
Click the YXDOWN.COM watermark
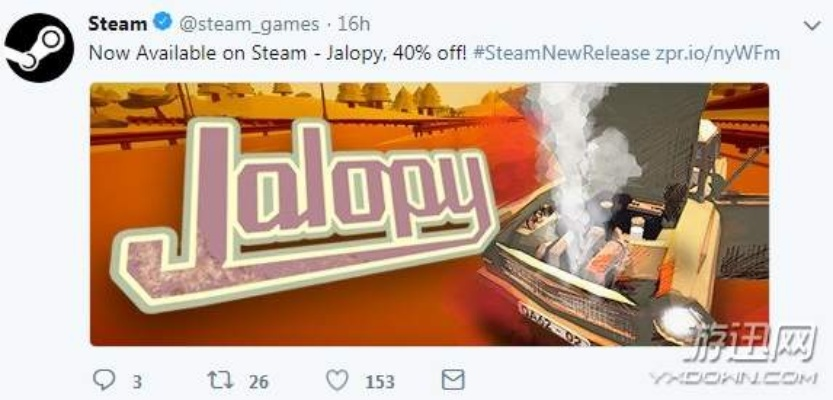pos(734,378)
